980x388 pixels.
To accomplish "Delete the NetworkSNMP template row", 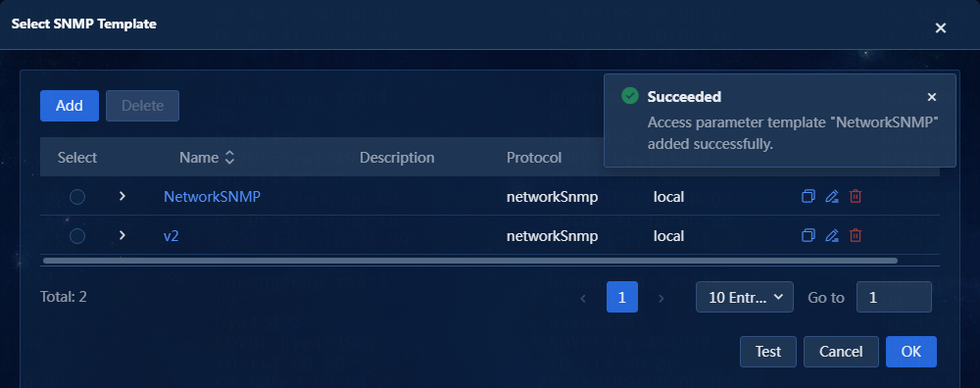I will click(856, 197).
